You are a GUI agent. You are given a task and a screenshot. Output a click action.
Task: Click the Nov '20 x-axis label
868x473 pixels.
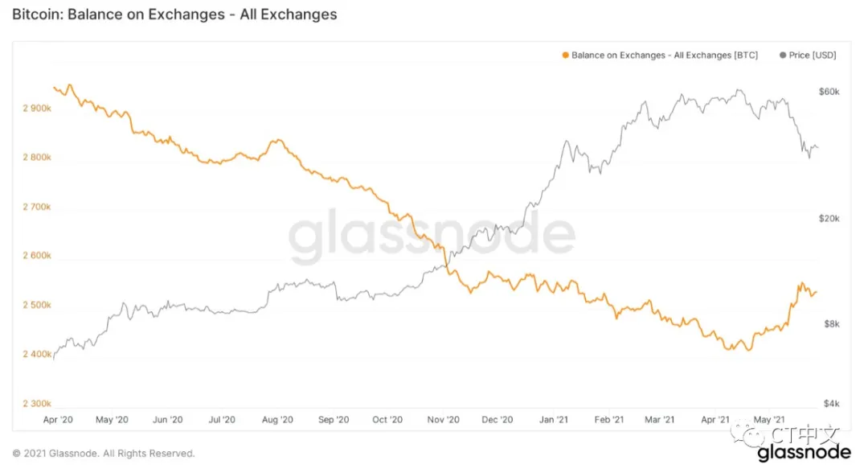pyautogui.click(x=442, y=420)
